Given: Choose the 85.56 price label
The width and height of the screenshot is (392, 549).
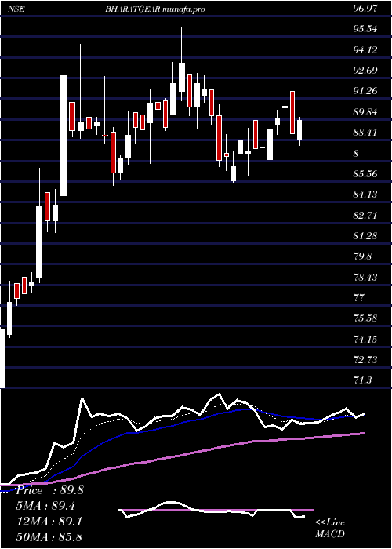Looking at the screenshot, I should (x=365, y=174).
